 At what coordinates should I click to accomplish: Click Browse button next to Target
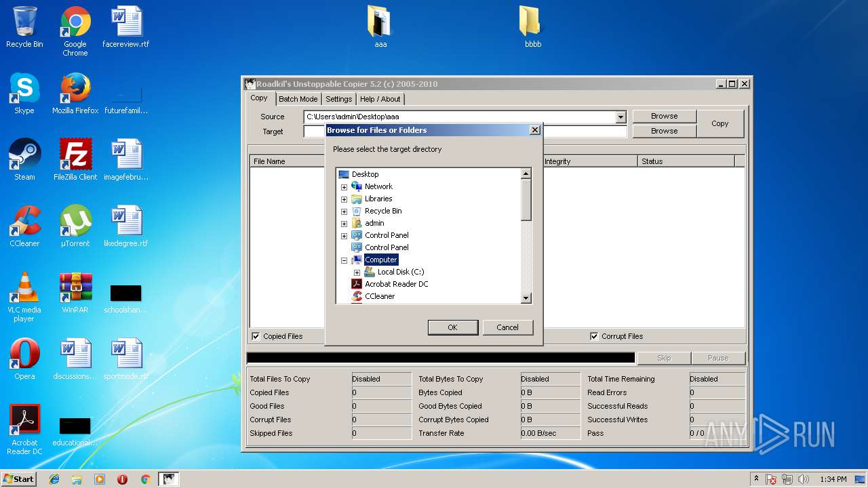click(x=664, y=131)
